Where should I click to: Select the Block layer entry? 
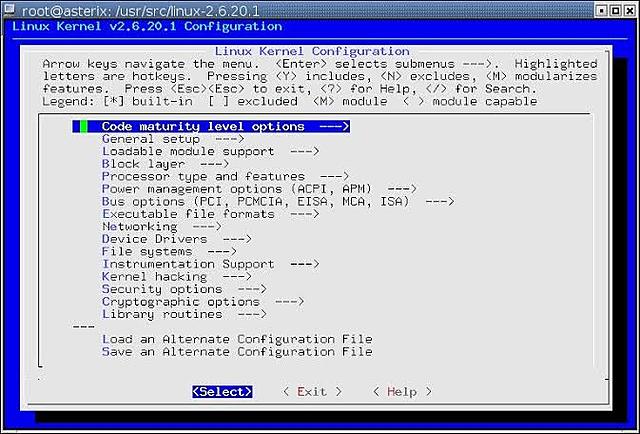tap(165, 164)
